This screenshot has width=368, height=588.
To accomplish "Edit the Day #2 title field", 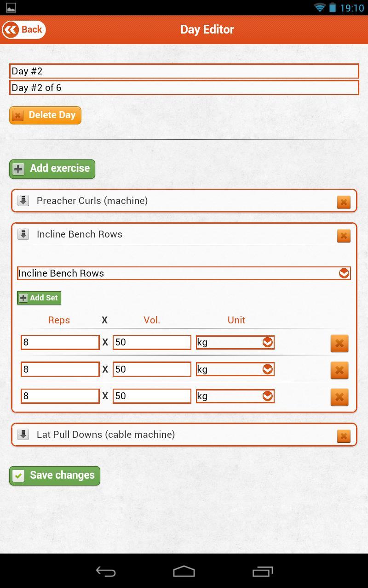I will click(184, 71).
